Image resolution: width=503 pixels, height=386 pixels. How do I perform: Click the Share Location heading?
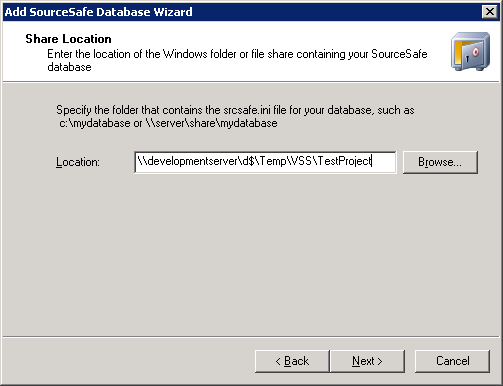coord(68,39)
